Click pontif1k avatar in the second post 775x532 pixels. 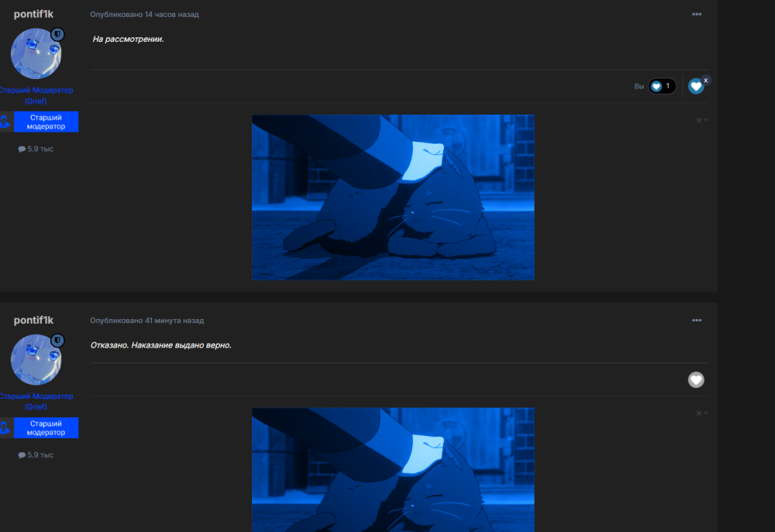pos(36,359)
